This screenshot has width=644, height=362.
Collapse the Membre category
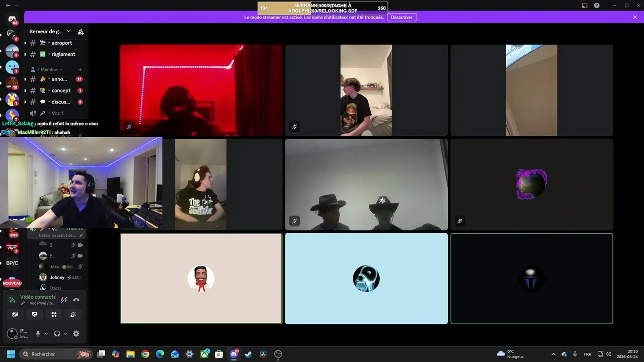click(x=47, y=69)
